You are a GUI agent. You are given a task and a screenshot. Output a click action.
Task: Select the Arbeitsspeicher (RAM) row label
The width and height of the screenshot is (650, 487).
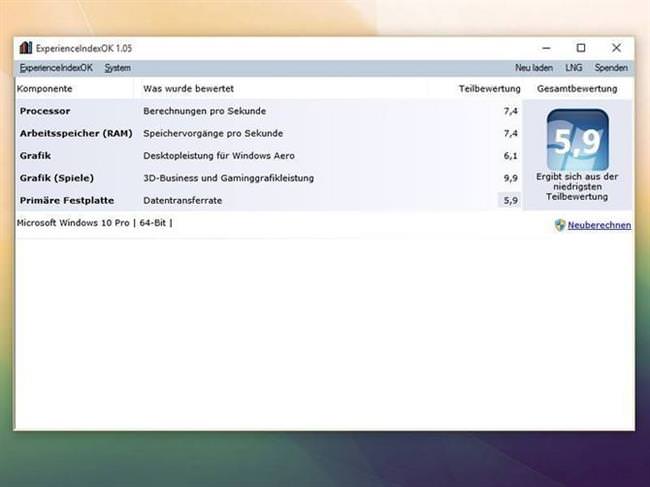(76, 133)
